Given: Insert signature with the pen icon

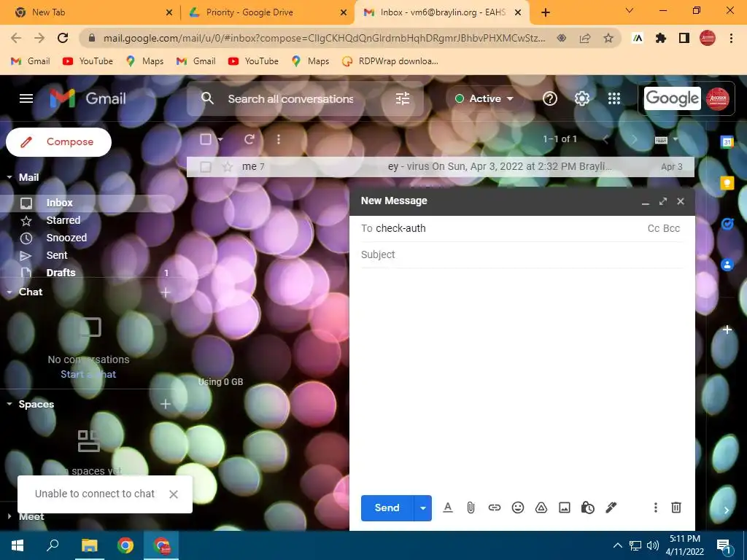Looking at the screenshot, I should [x=611, y=507].
